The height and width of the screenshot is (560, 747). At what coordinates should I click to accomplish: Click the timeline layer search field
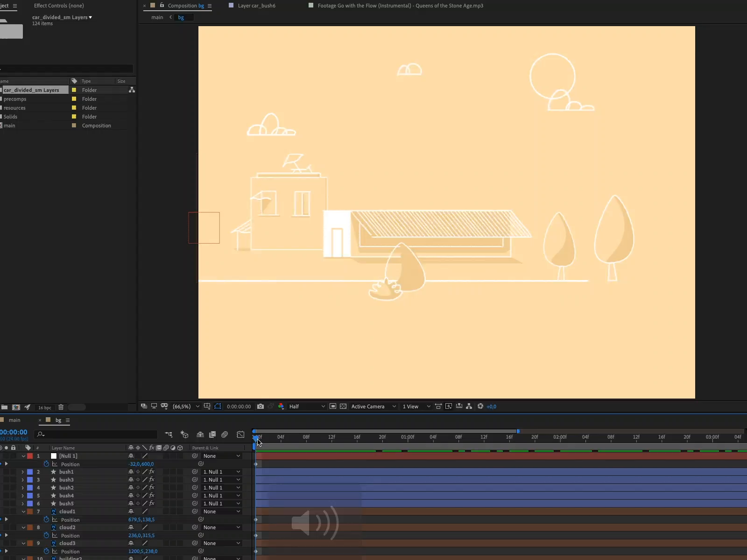point(98,434)
